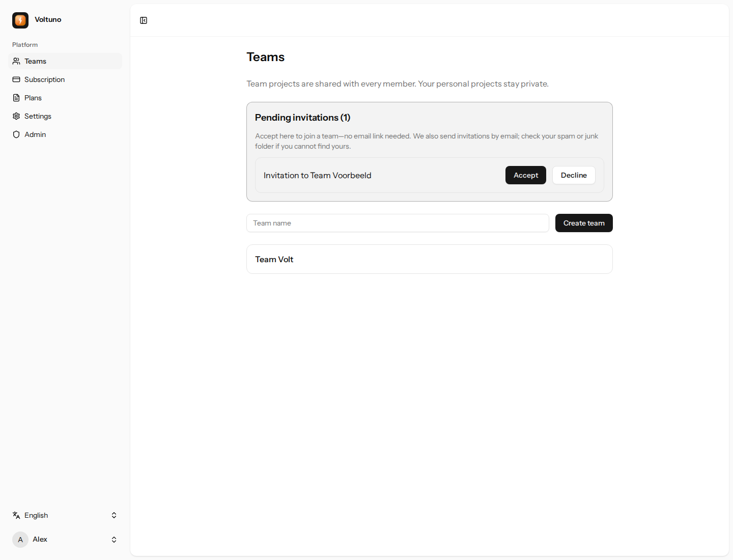733x560 pixels.
Task: Click the Plans document icon
Action: 16,98
